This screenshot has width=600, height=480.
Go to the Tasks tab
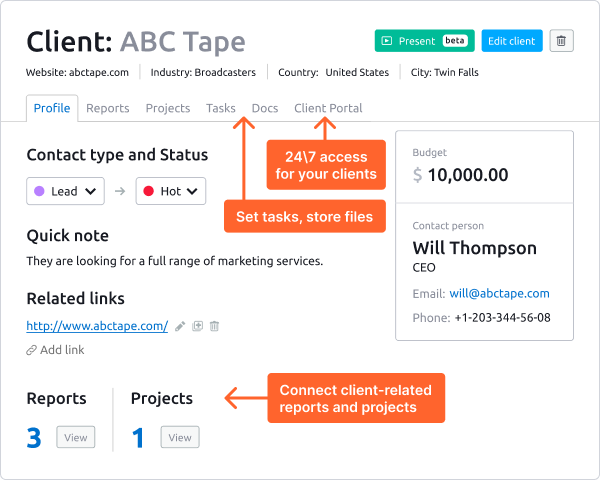[221, 108]
